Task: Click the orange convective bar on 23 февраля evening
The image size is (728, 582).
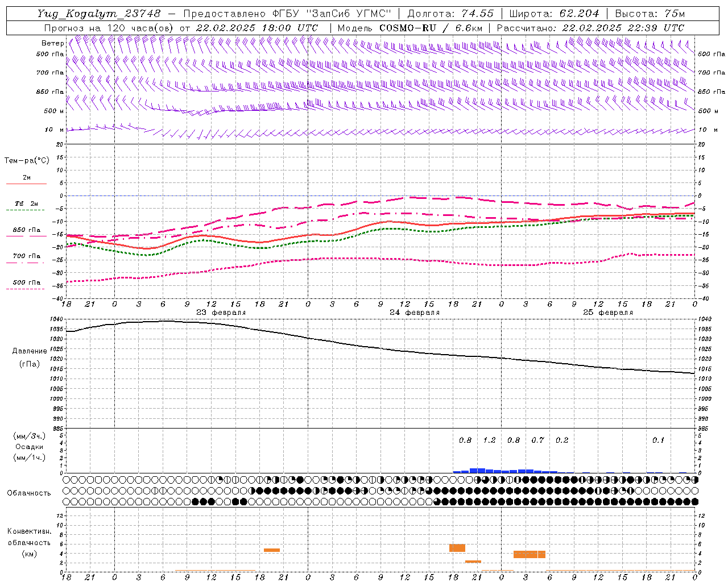Action: [272, 550]
